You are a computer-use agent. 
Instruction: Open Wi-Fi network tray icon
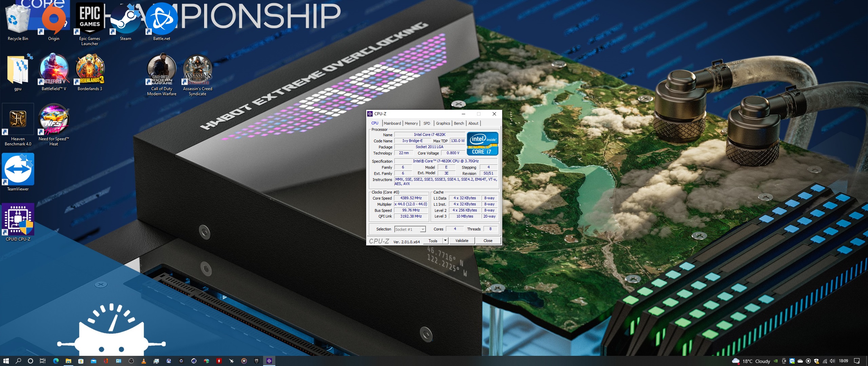point(825,361)
